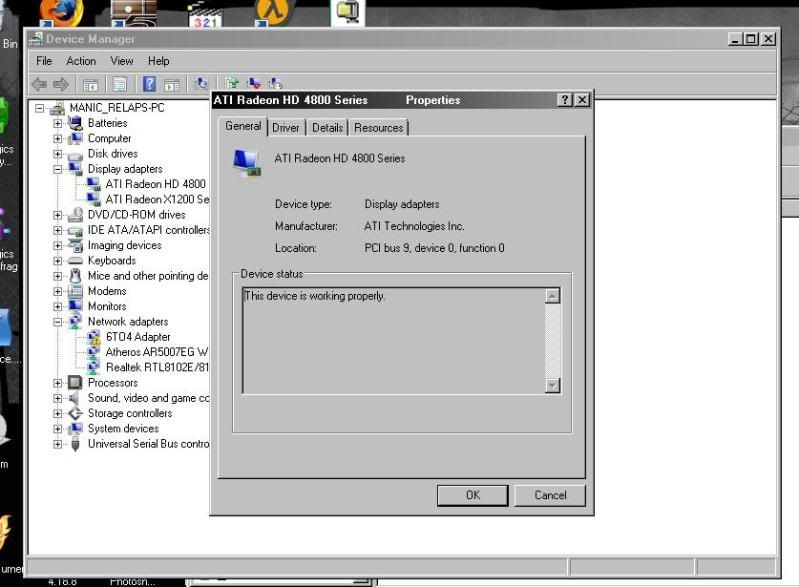799x587 pixels.
Task: Collapse the MANIC_RELAPS-PC root node
Action: [x=40, y=108]
